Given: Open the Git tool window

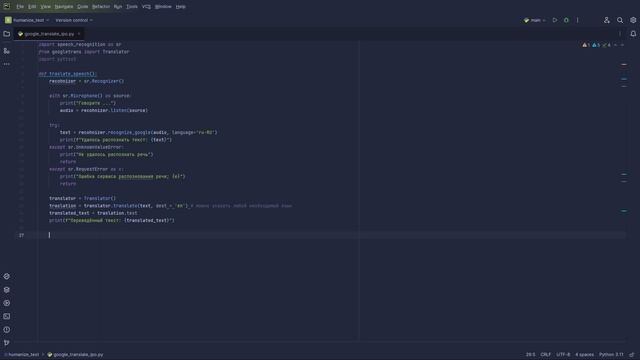Looking at the screenshot, I should (7, 343).
